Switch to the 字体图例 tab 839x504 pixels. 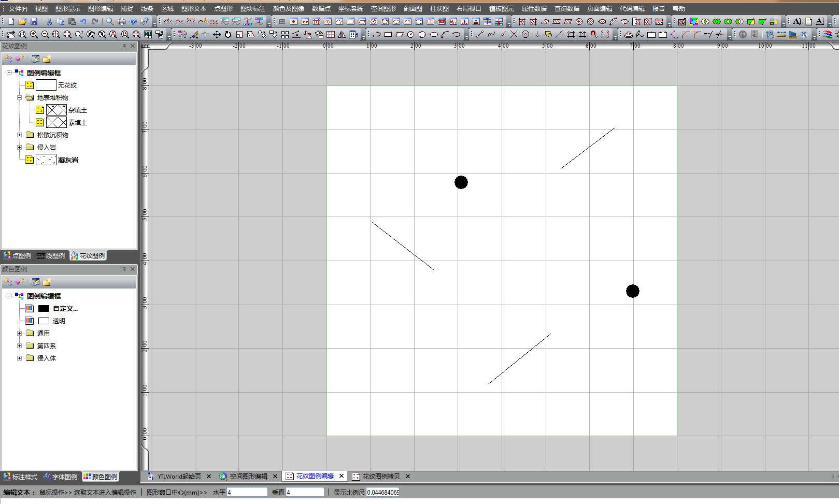tap(61, 477)
